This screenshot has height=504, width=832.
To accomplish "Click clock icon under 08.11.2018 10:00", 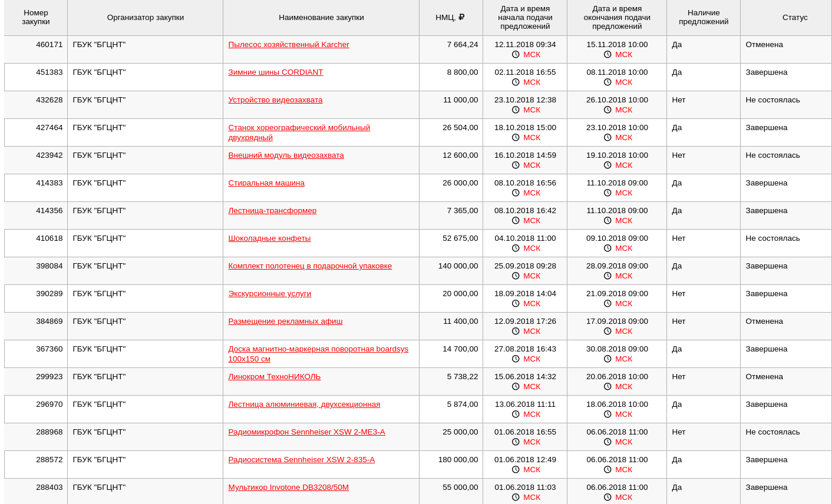I will (608, 82).
